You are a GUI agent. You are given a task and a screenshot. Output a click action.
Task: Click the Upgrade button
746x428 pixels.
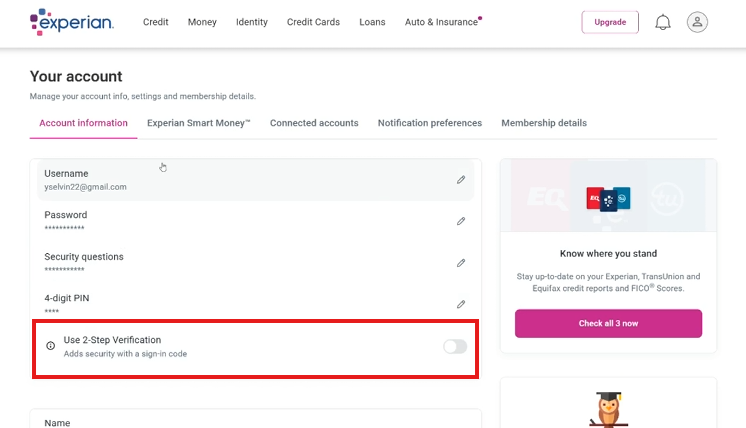pos(610,22)
